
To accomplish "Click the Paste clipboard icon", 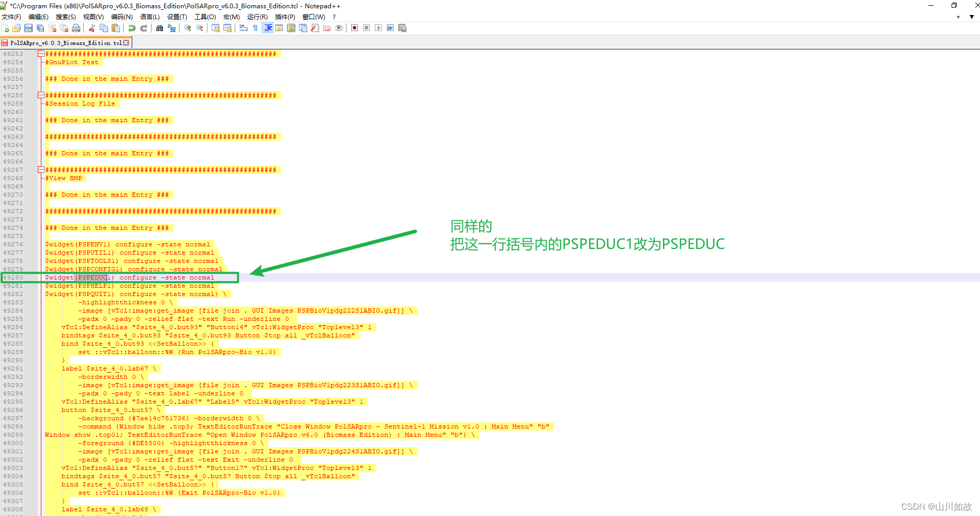I will 116,28.
